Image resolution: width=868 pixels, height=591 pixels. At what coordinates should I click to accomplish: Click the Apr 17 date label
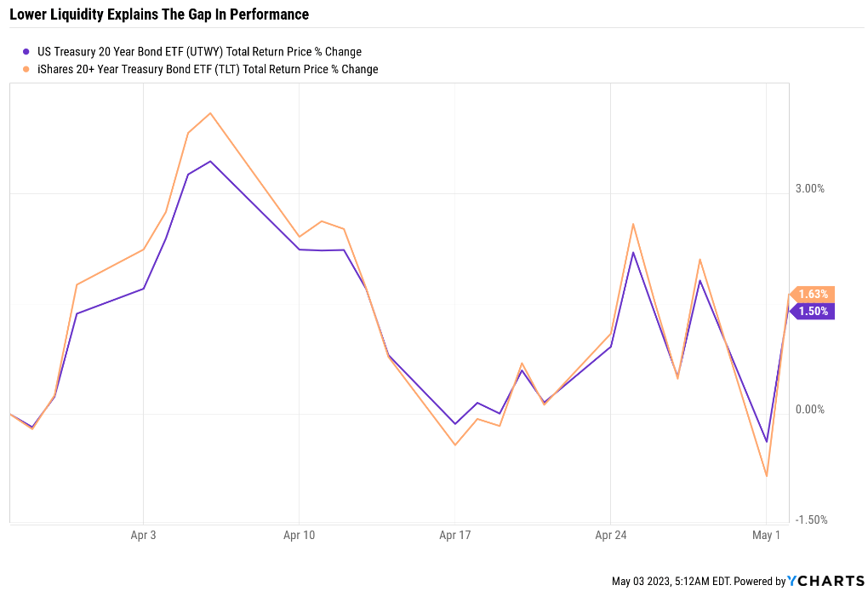pos(455,535)
